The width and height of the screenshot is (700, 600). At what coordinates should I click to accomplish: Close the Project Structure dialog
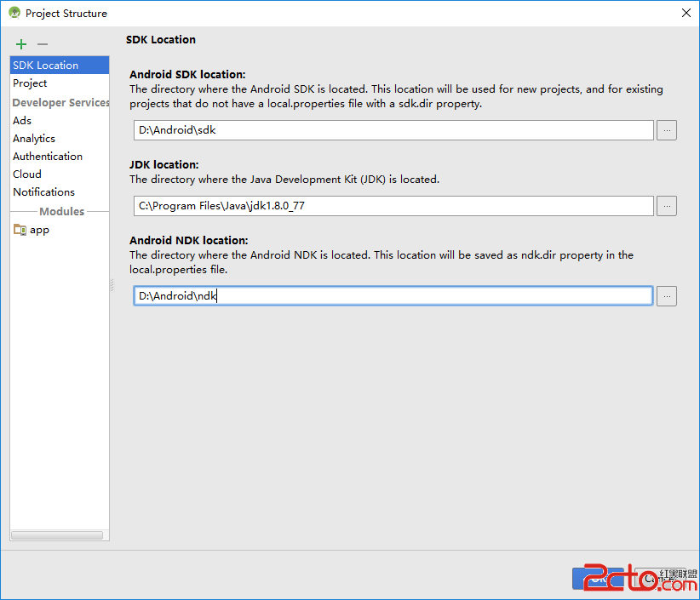686,13
